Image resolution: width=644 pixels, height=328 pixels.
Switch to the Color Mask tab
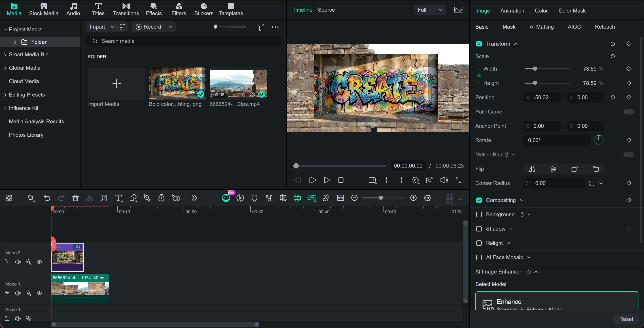[x=572, y=11]
